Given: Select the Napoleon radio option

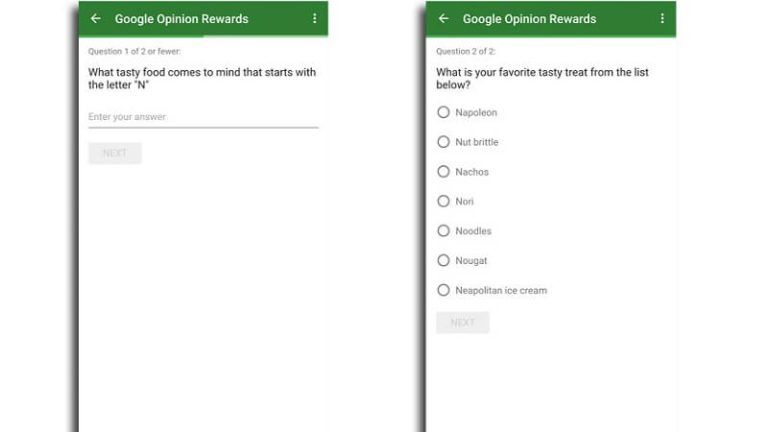Looking at the screenshot, I should pos(443,112).
